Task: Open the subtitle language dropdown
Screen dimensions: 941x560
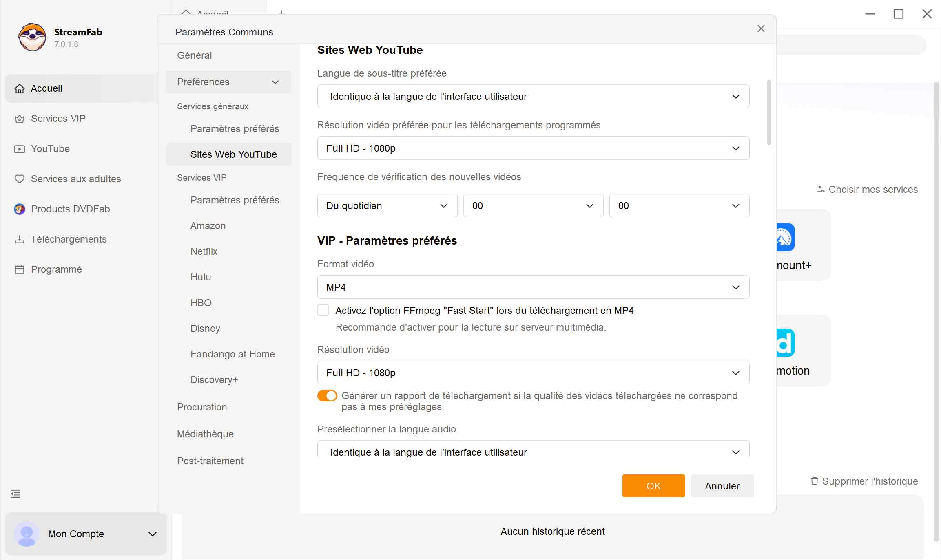Action: [533, 96]
